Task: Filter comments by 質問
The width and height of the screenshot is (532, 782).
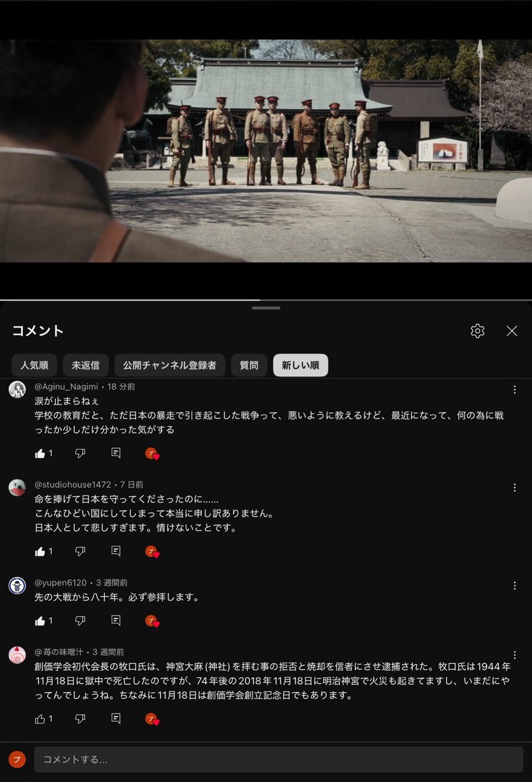Action: click(249, 365)
